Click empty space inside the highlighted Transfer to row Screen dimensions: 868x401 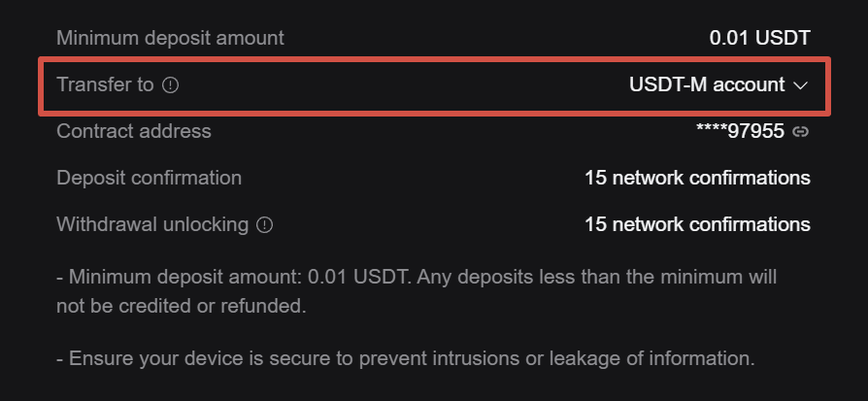click(x=399, y=85)
